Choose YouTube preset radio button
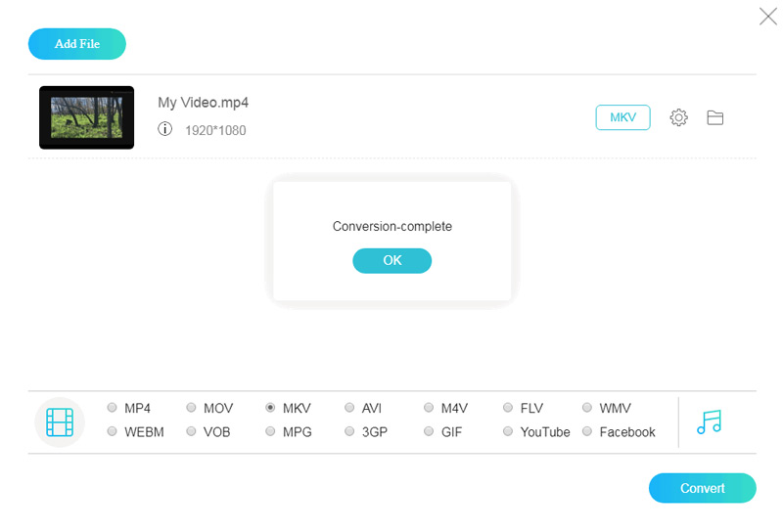The width and height of the screenshot is (783, 532). (508, 431)
